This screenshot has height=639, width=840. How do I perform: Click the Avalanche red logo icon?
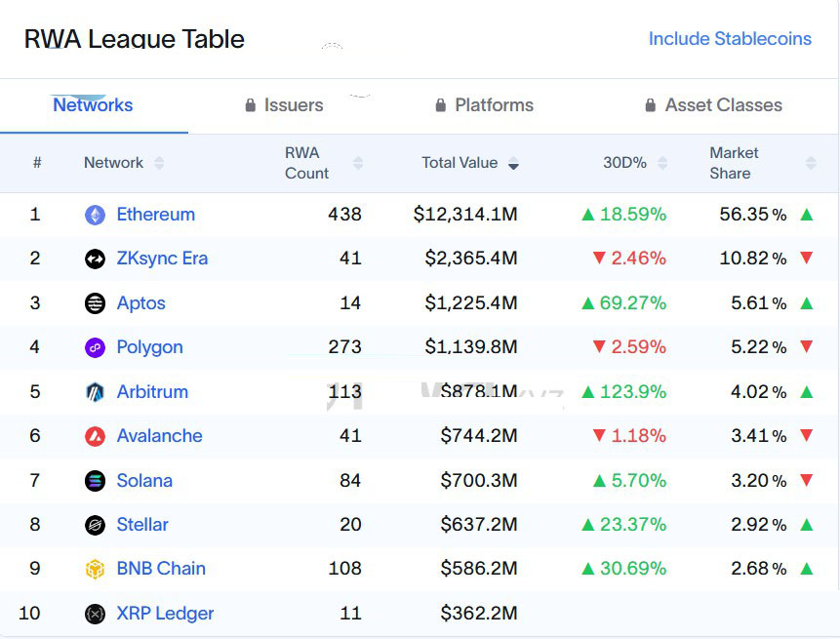95,436
